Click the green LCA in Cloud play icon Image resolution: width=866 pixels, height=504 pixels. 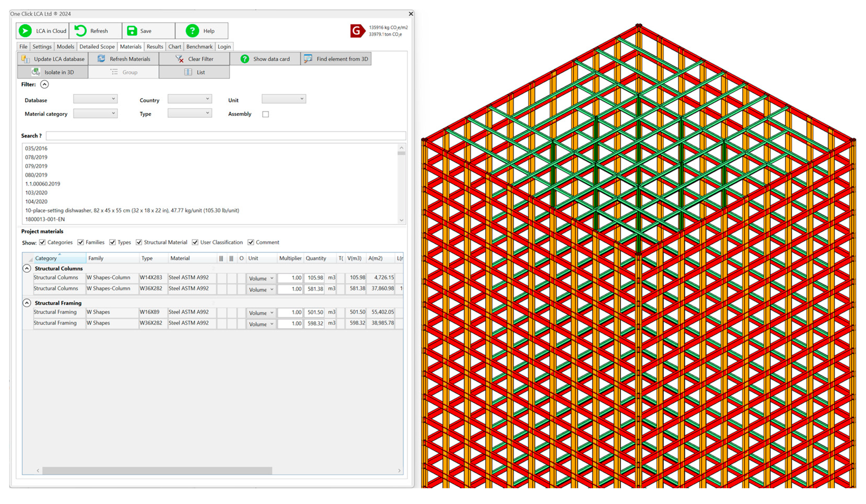pos(25,31)
